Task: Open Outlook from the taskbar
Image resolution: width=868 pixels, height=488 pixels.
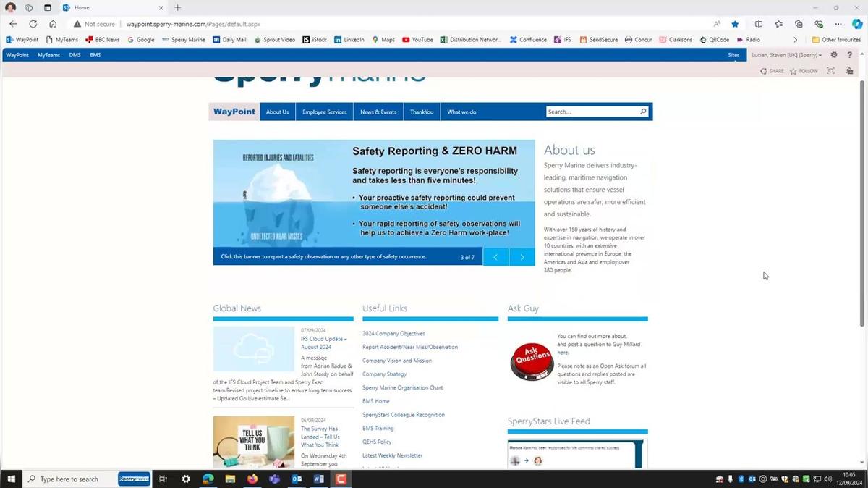Action: (297, 479)
